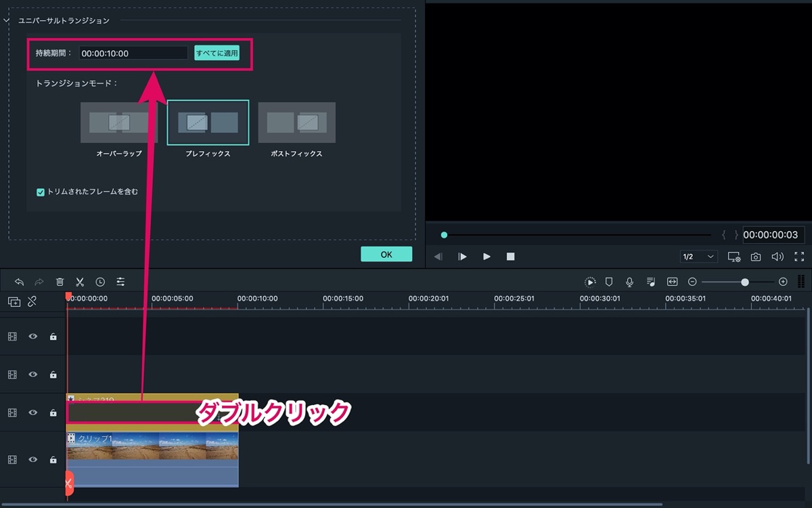Open the adjust sliders edit icon

(x=120, y=282)
